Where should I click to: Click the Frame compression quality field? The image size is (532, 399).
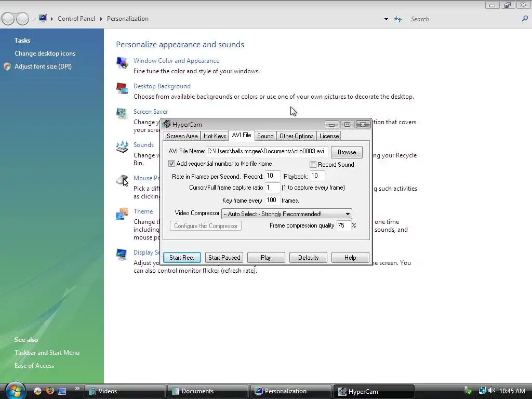[x=343, y=225]
